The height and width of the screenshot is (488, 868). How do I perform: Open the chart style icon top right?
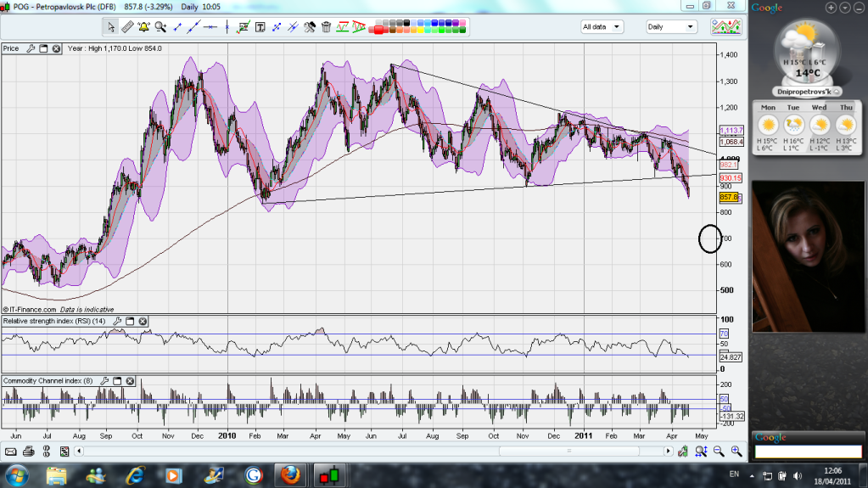[x=726, y=26]
